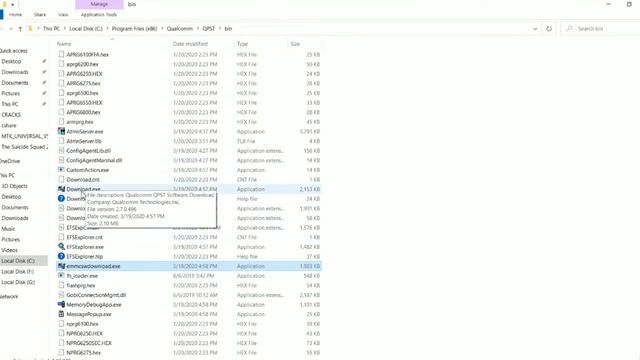Open the MTK_UNIVERSAL folder in sidebar

click(24, 136)
